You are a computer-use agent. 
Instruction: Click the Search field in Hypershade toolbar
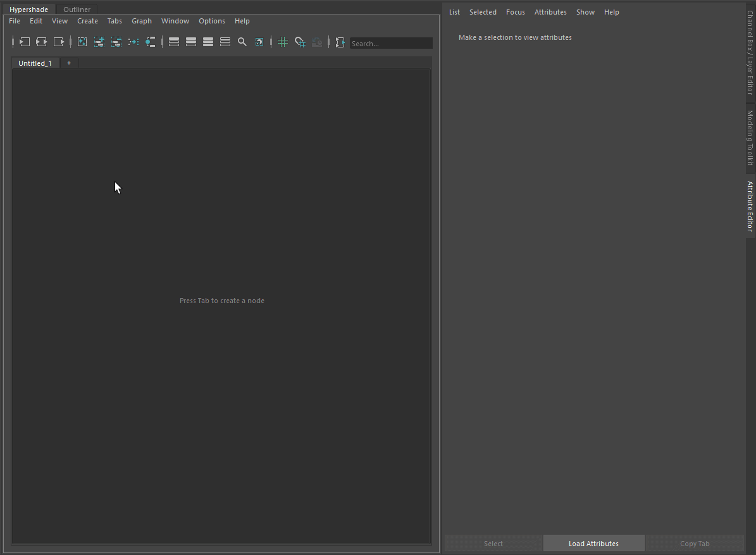391,44
